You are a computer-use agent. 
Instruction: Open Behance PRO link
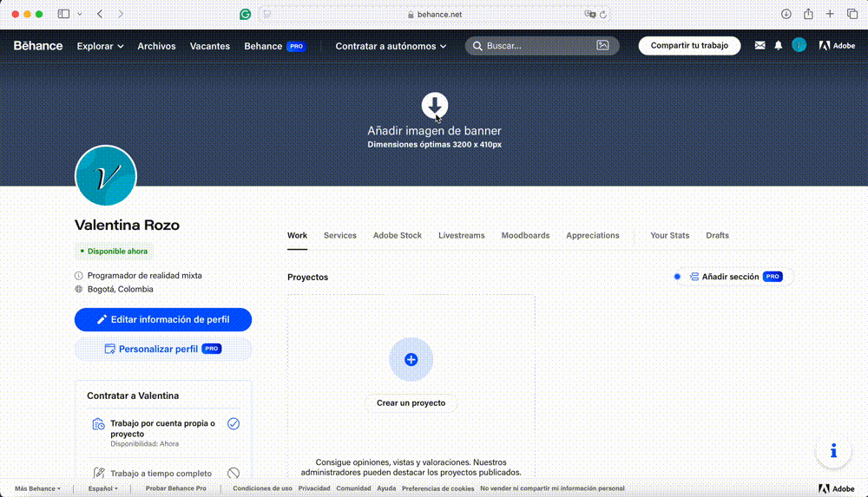coord(275,46)
